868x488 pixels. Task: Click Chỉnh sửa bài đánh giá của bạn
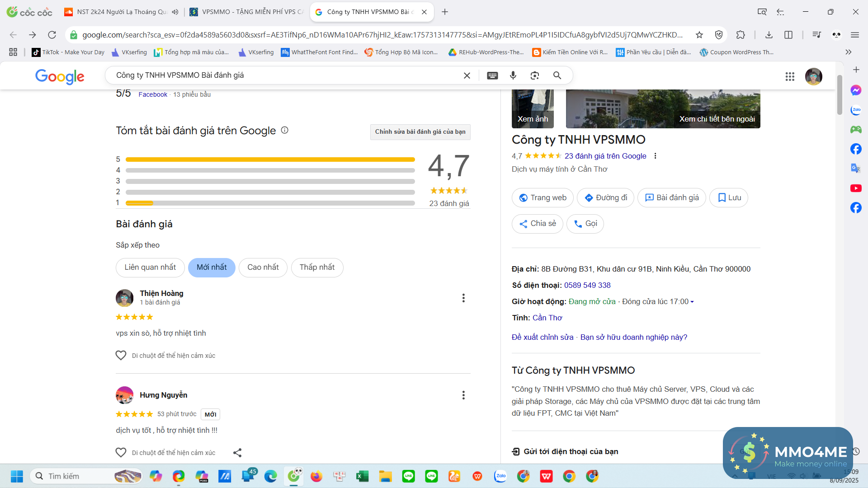pos(420,132)
